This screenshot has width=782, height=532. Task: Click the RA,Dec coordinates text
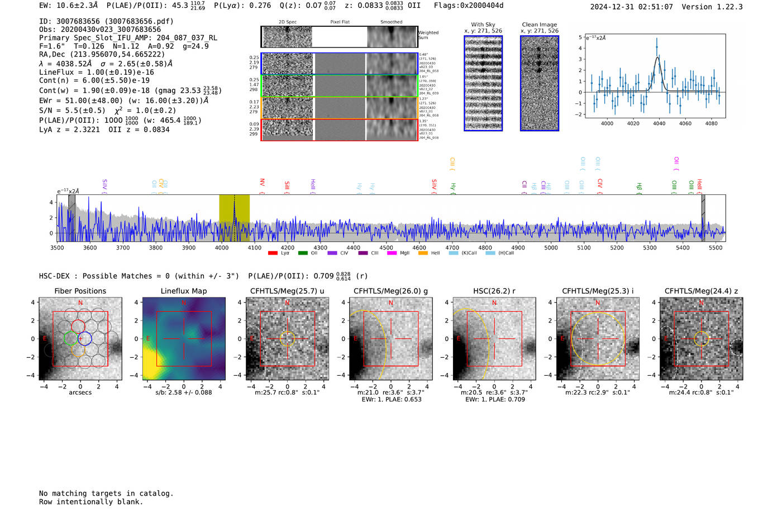pos(102,54)
